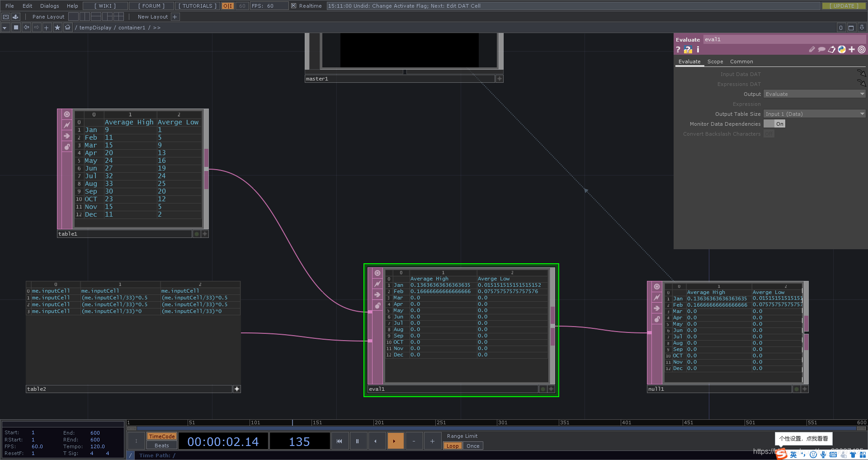868x460 pixels.
Task: Click the bookmark star icon in path bar
Action: [57, 28]
